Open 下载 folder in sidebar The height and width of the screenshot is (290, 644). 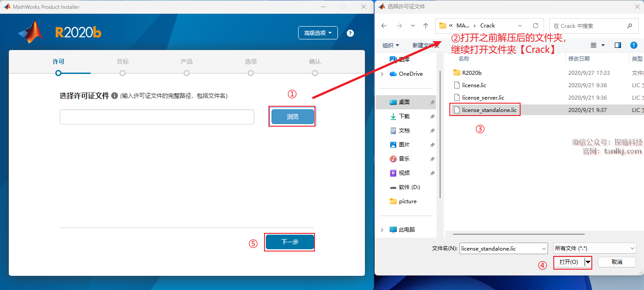404,116
